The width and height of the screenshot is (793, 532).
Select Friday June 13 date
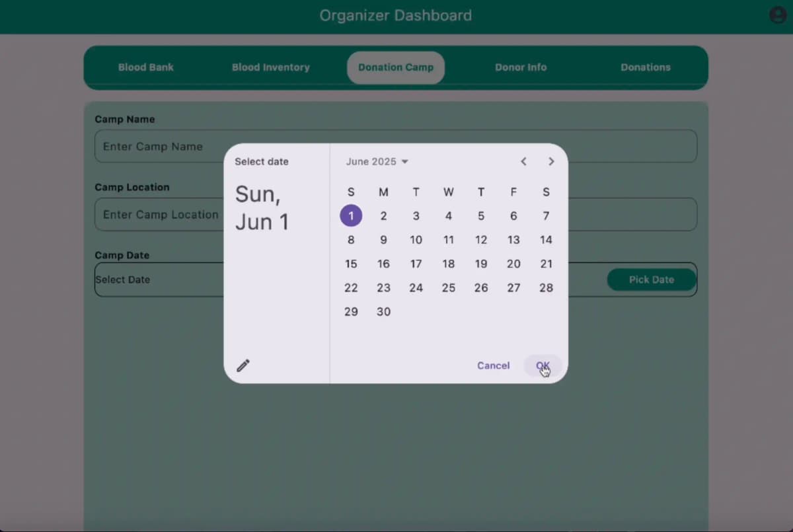[513, 240]
